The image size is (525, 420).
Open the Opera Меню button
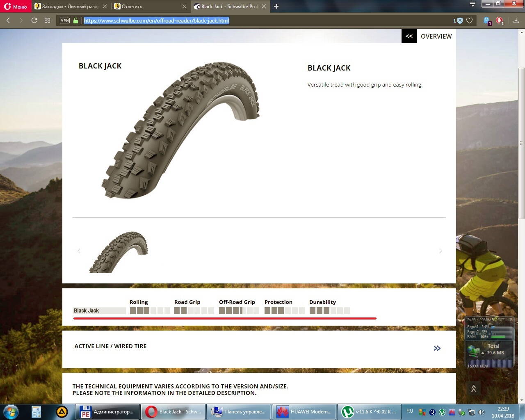click(x=16, y=7)
